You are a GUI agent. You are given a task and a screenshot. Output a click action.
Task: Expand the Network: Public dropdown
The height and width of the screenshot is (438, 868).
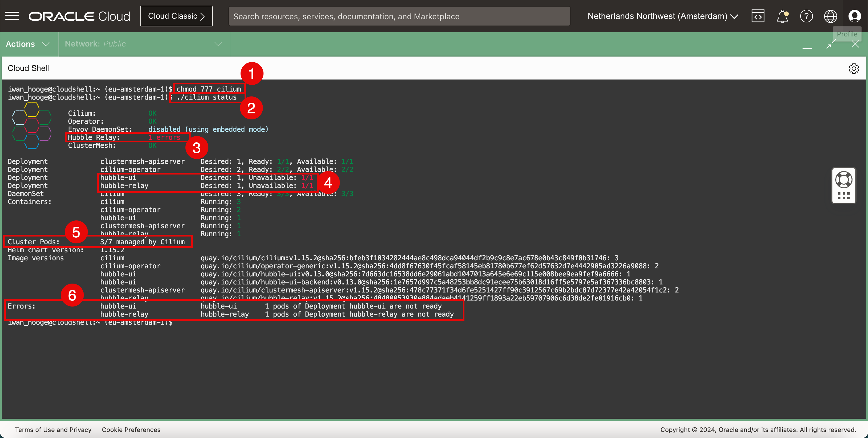point(143,44)
